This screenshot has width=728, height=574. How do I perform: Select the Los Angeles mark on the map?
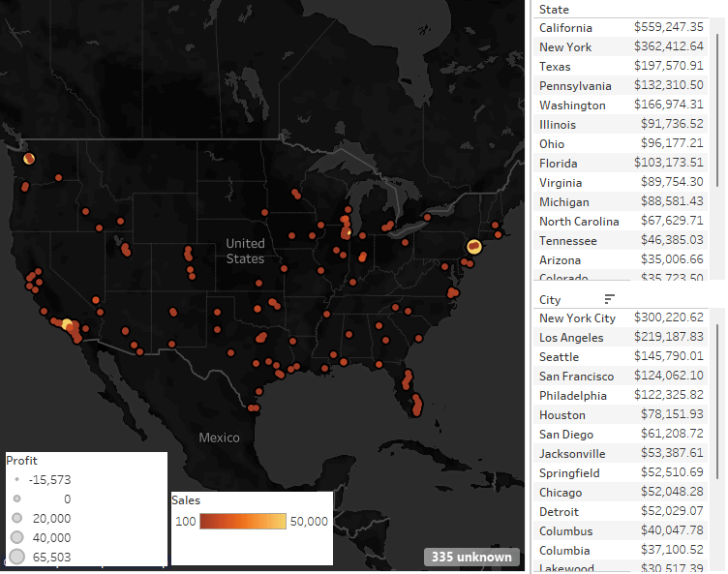pyautogui.click(x=67, y=325)
